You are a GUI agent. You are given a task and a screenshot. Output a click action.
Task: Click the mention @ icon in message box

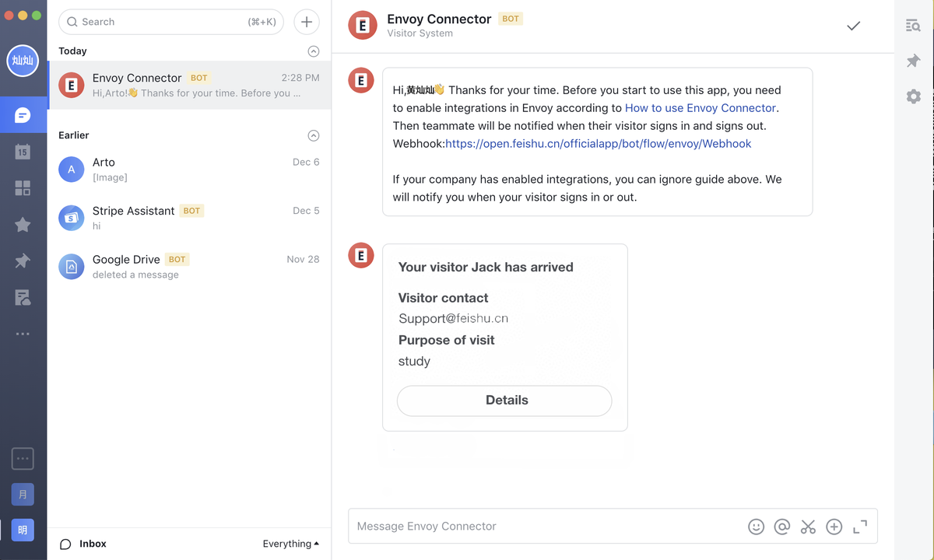(x=782, y=527)
